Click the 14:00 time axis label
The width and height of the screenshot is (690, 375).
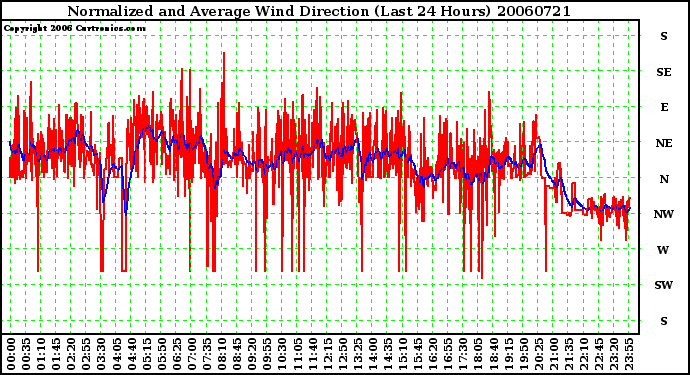tap(373, 354)
